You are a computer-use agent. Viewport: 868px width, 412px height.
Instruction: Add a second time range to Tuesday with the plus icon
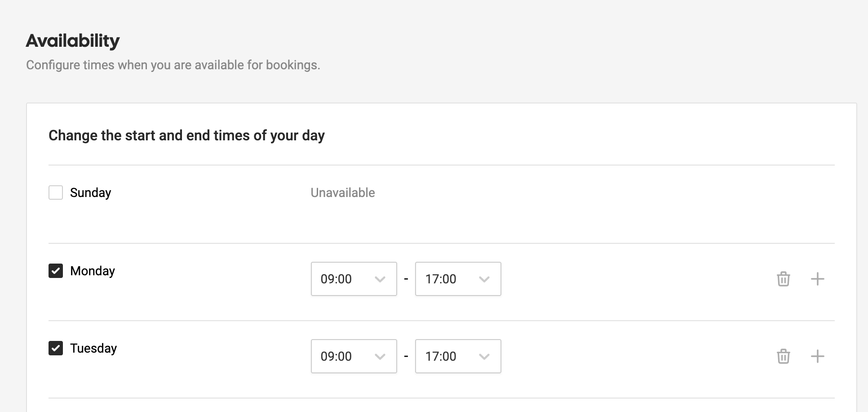point(818,356)
